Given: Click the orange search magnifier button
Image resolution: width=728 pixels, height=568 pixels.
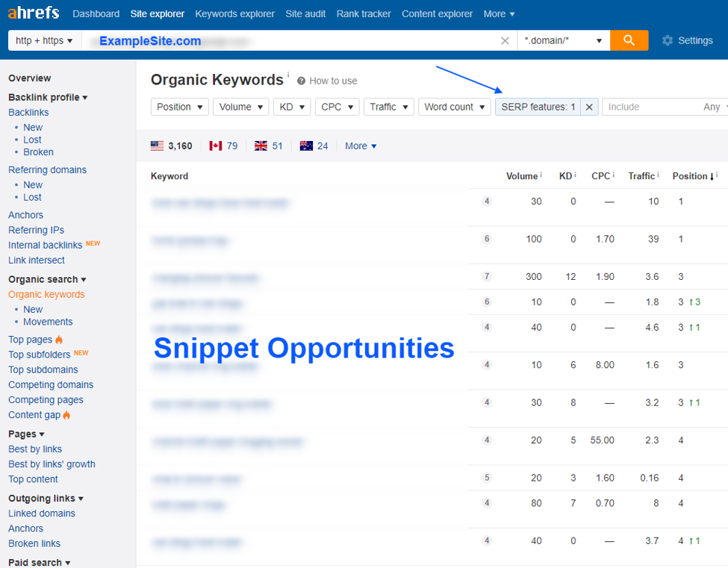Looking at the screenshot, I should pos(629,40).
